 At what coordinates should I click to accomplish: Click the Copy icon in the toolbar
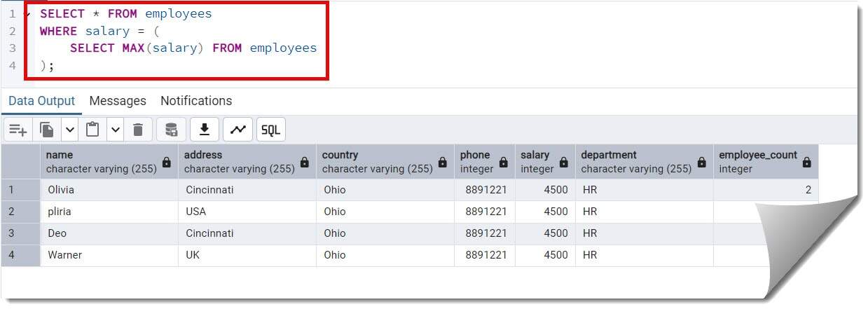(48, 130)
